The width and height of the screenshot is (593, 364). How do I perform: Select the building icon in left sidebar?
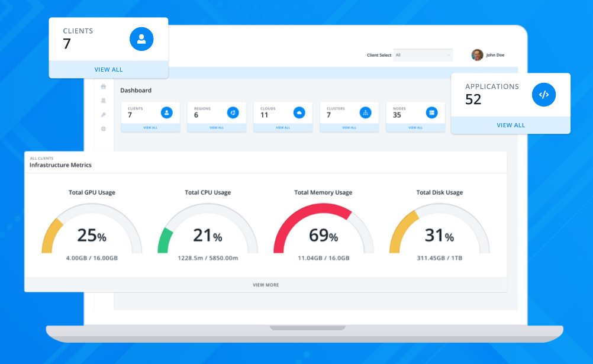point(104,101)
